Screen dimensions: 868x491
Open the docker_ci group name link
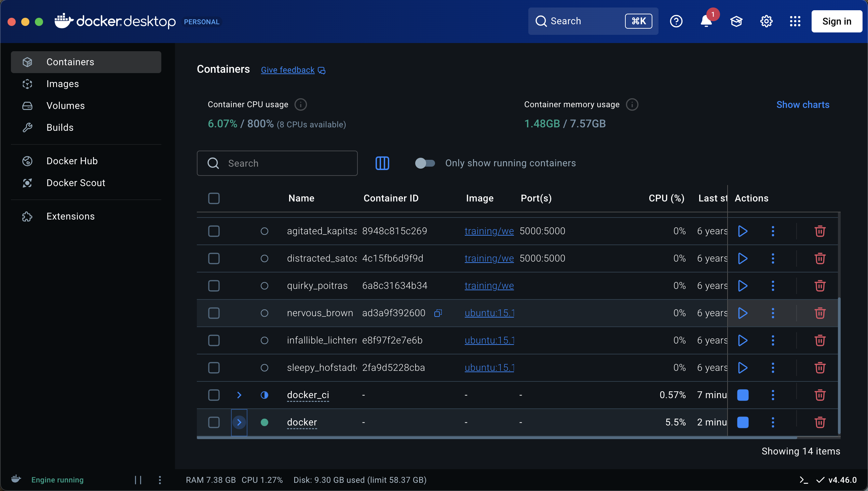[308, 395]
